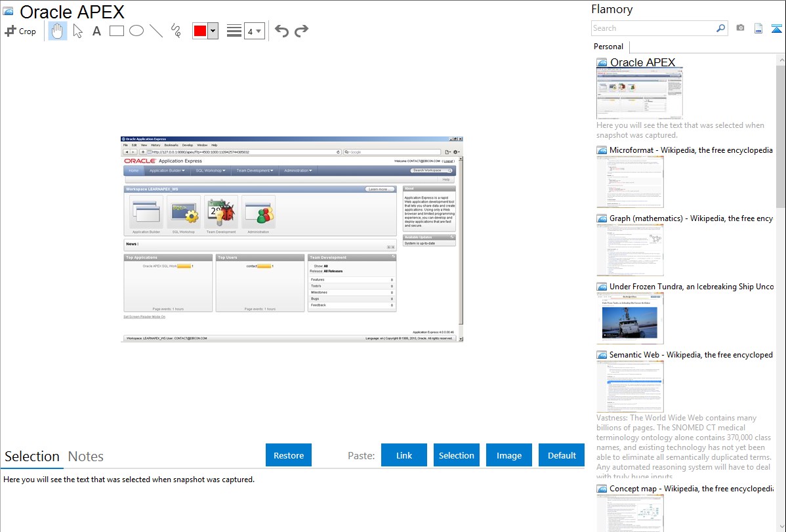Select the Crop tool
The image size is (786, 532).
point(20,31)
